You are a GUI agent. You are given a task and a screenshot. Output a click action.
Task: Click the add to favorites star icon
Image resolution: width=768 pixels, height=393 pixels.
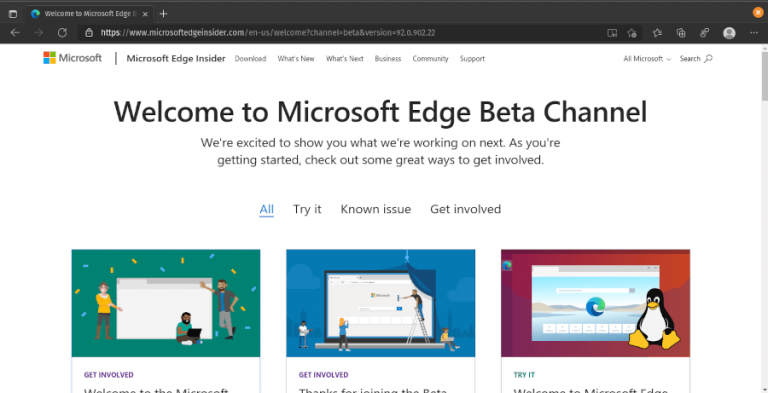(x=632, y=33)
